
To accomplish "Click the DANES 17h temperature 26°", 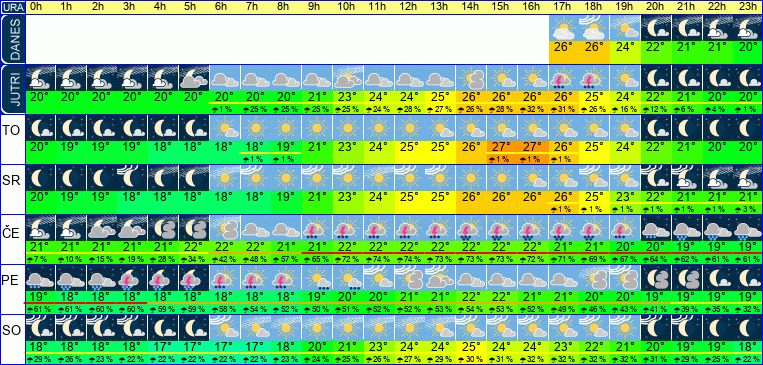I will tap(564, 47).
